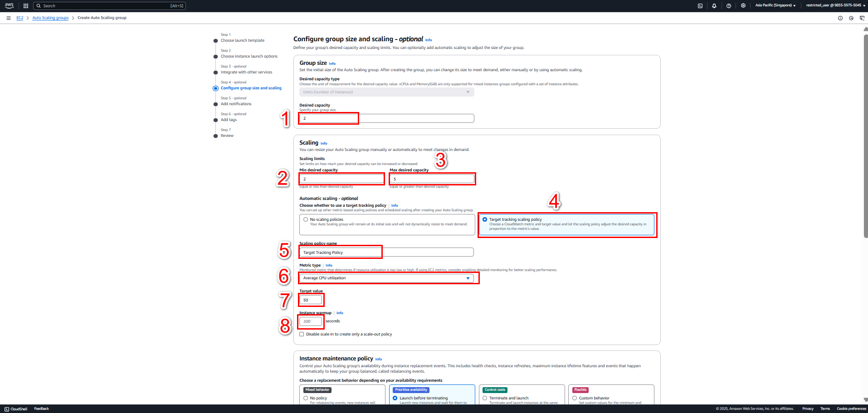
Task: Toggle the hamburger navigation menu
Action: coord(9,18)
